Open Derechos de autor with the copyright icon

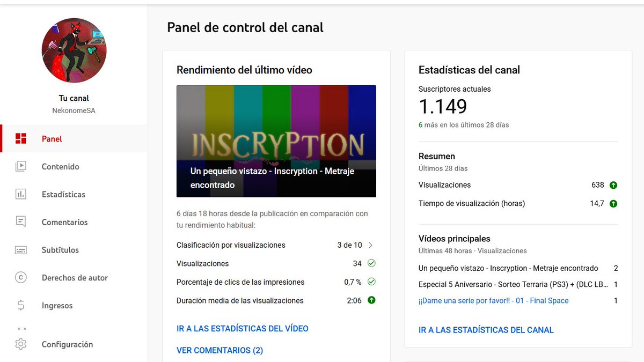coord(20,278)
